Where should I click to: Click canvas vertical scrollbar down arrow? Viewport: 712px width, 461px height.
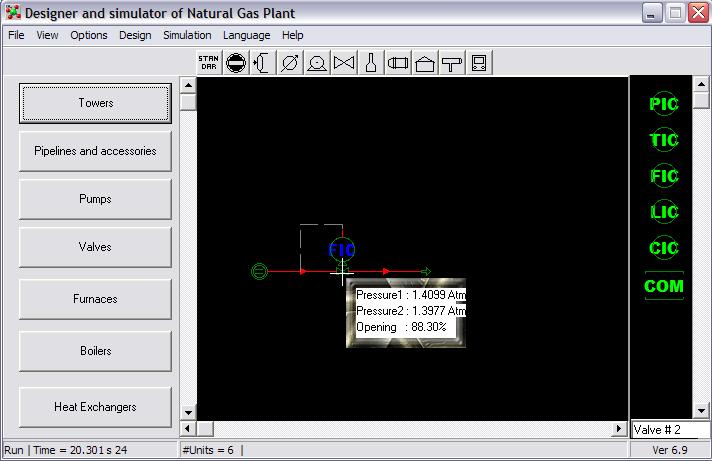pyautogui.click(x=188, y=412)
